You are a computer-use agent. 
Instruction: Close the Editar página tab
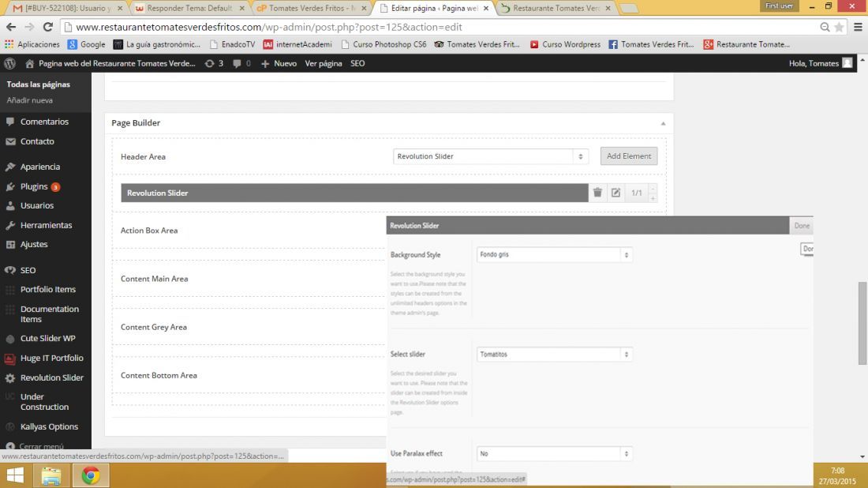point(485,9)
